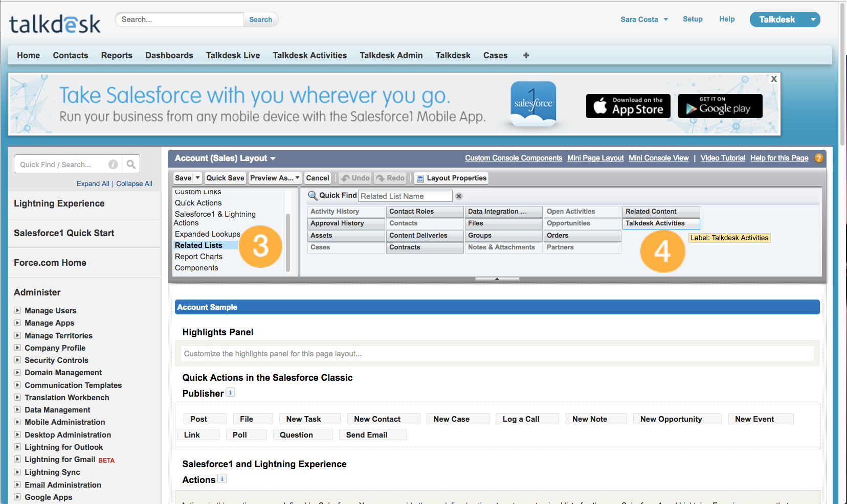Open the Preview As dropdown

(x=275, y=178)
